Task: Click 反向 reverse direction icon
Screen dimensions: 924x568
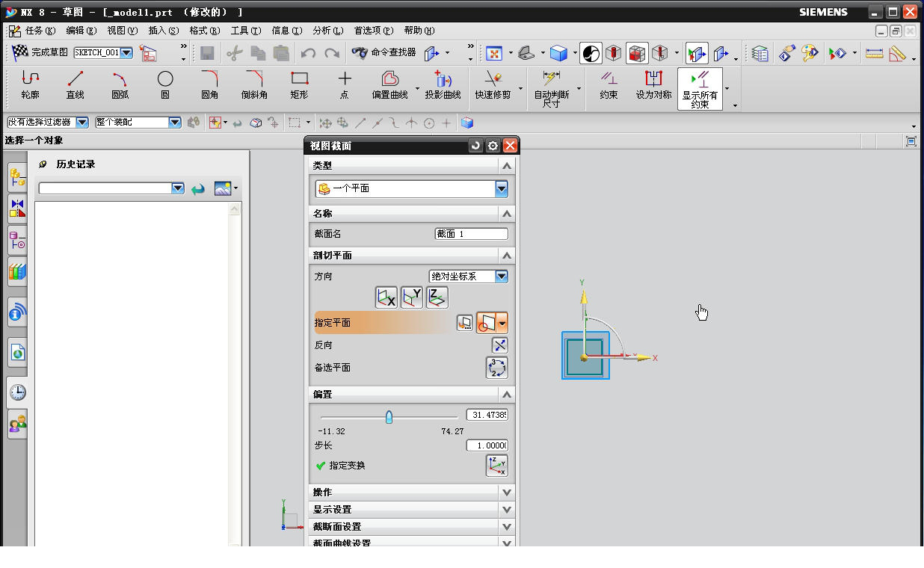Action: (499, 345)
